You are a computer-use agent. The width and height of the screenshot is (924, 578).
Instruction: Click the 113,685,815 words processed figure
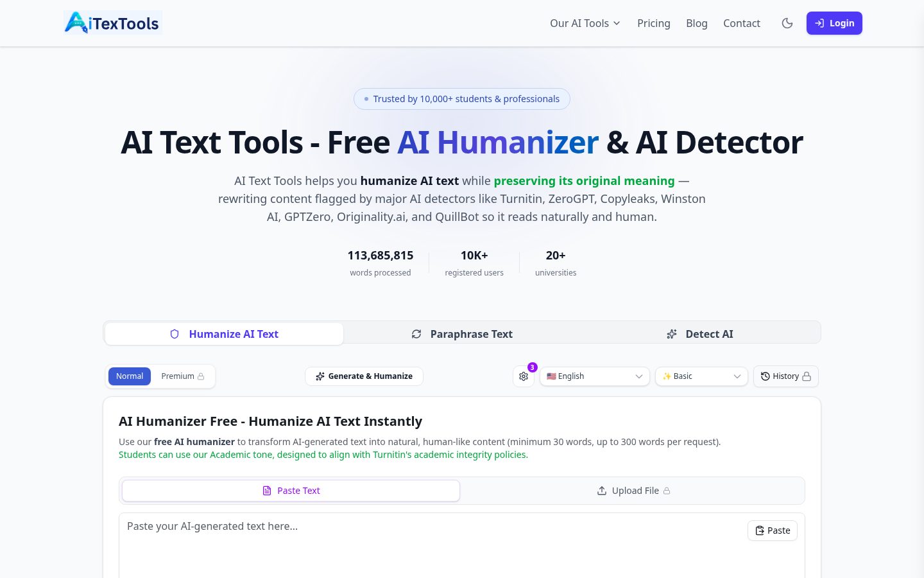click(381, 263)
